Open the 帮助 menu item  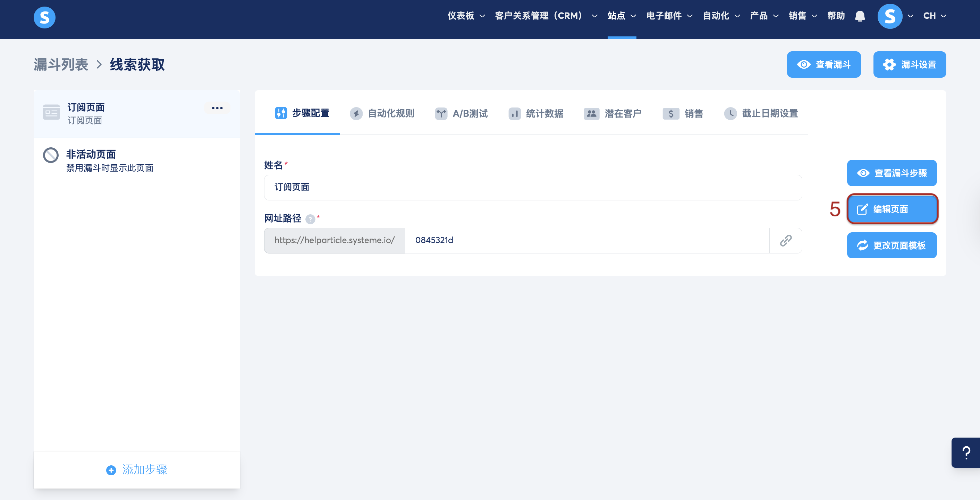point(836,16)
